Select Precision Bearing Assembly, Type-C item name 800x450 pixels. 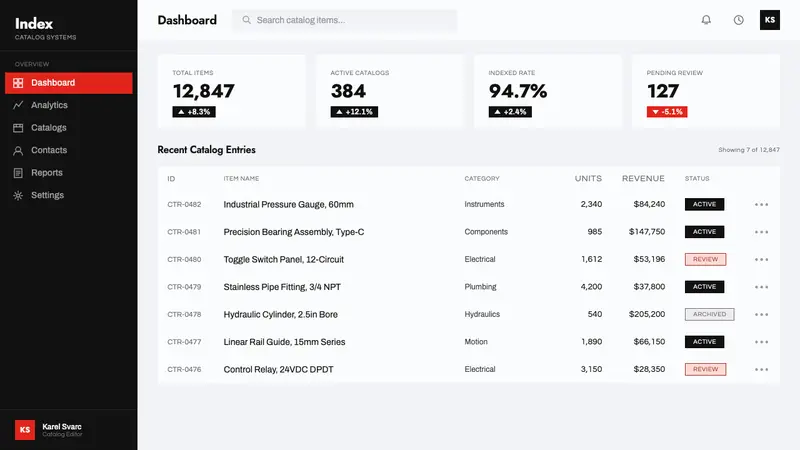tap(294, 232)
